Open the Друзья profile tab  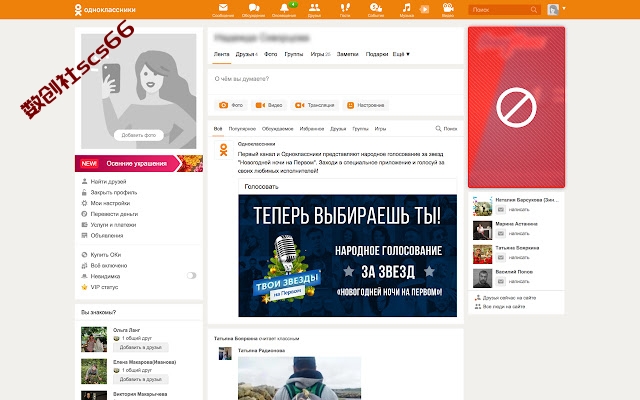click(x=246, y=54)
